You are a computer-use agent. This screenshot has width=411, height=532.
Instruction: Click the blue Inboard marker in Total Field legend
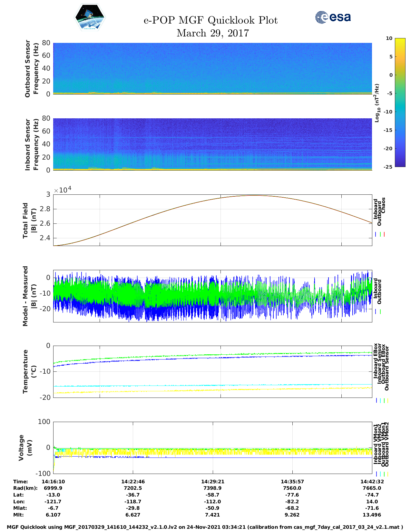point(376,234)
